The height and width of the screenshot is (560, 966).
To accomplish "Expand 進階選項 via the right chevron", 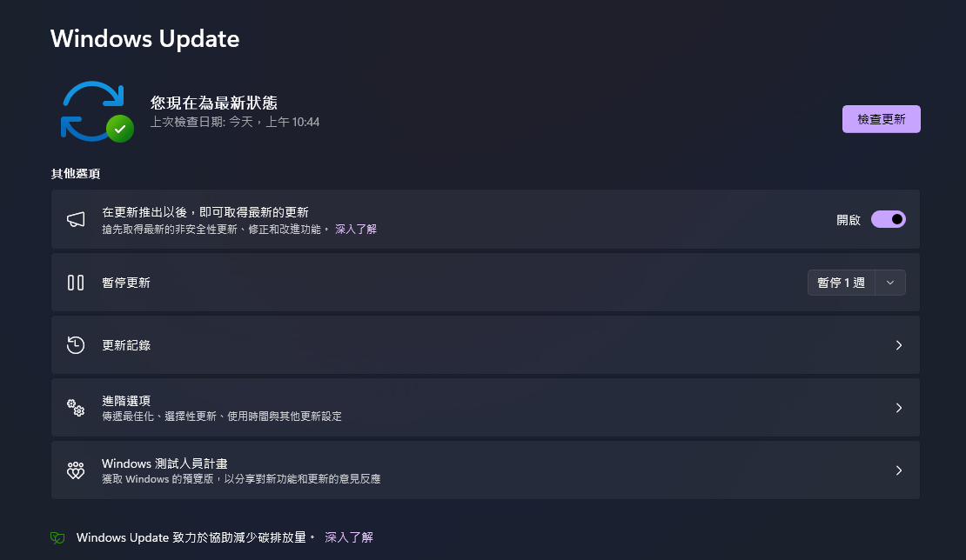I will coord(899,407).
